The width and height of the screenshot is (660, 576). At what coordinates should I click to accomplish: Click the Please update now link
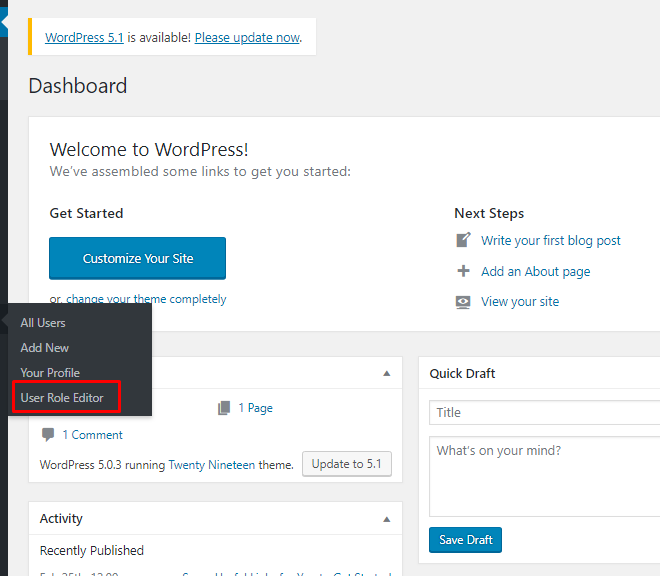(248, 37)
